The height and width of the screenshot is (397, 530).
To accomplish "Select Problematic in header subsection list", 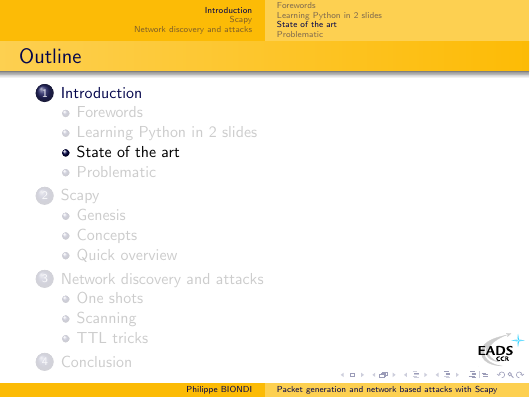I will tap(300, 34).
